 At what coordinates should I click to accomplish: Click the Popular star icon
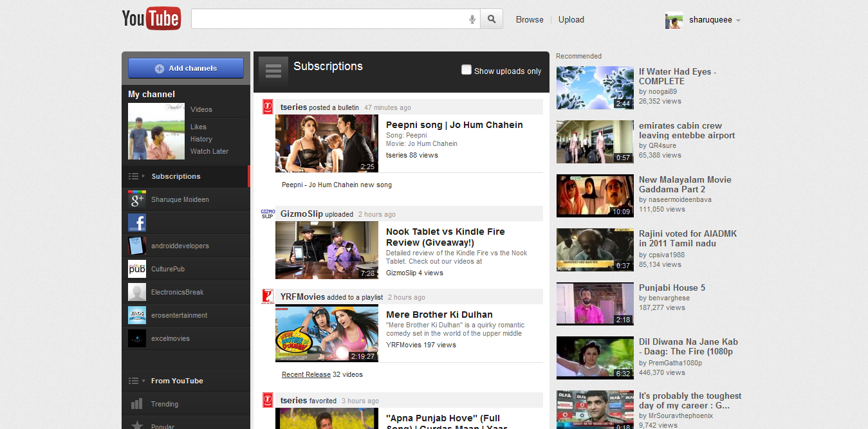pyautogui.click(x=137, y=425)
